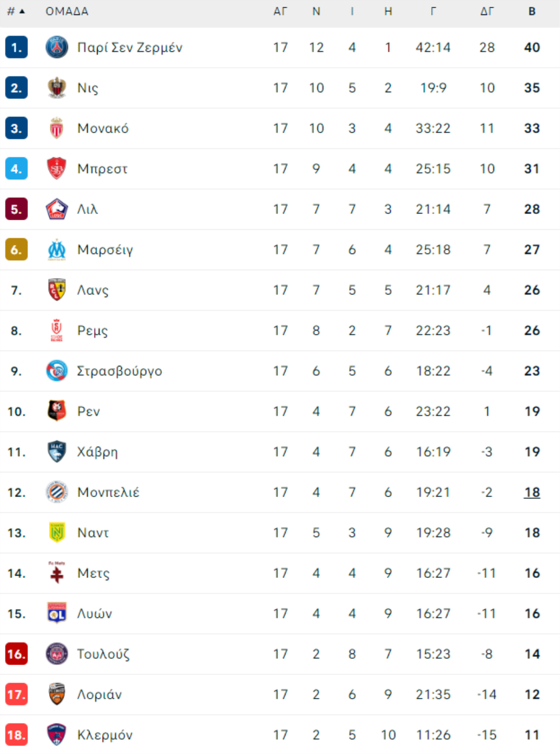Open the Στρασβούργο team link
This screenshot has width=560, height=754.
120,371
